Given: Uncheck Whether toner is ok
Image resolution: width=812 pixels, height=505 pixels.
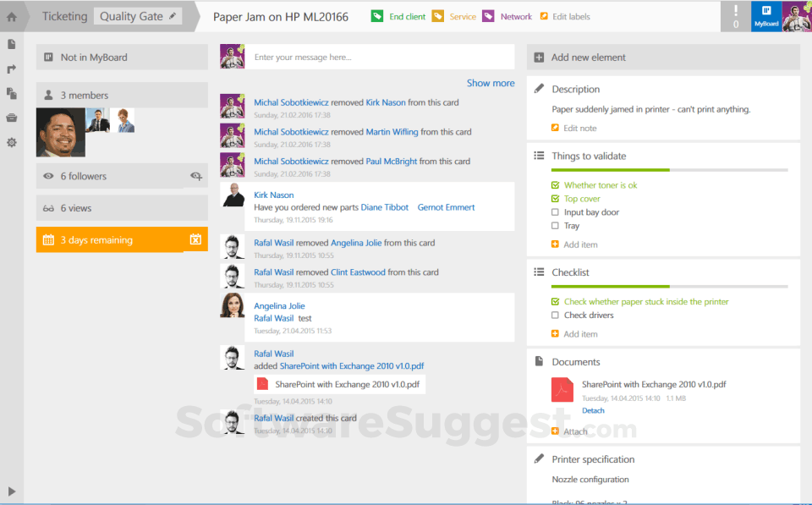Looking at the screenshot, I should 555,185.
